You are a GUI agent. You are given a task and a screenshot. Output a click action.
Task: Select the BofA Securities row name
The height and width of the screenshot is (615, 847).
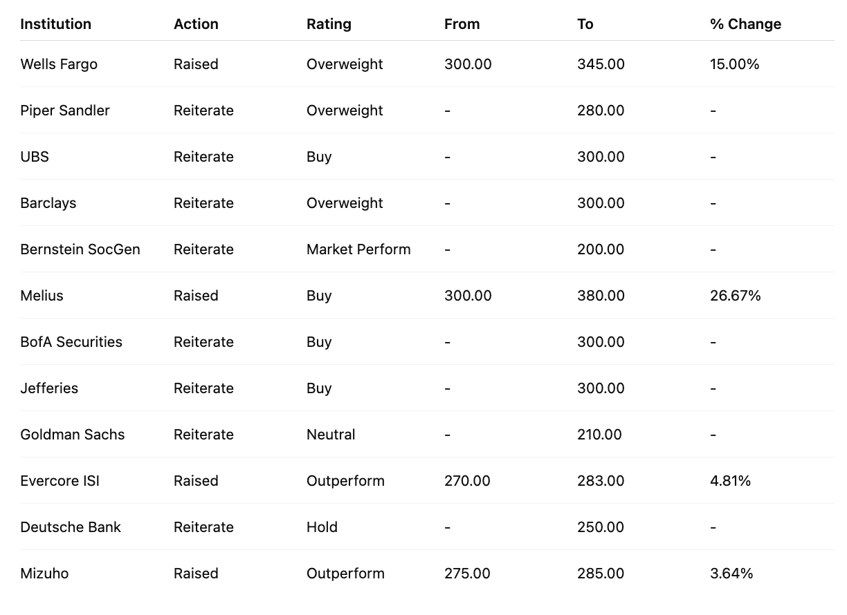pyautogui.click(x=71, y=342)
